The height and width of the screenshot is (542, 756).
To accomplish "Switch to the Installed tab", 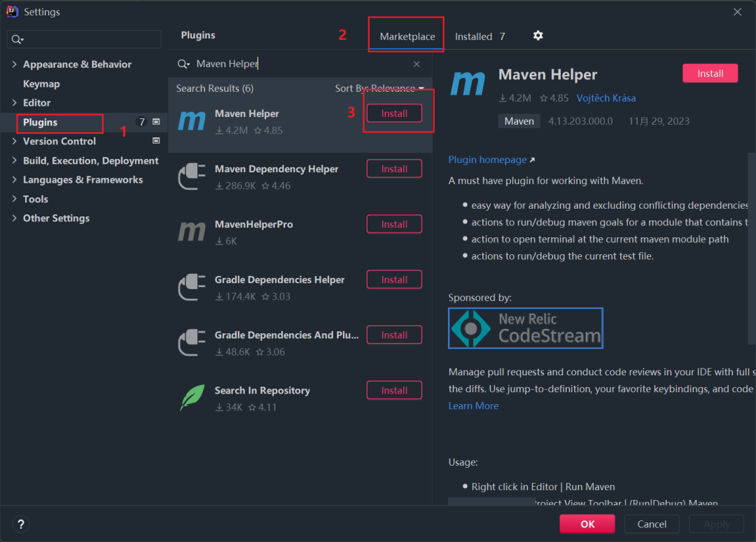I will pos(479,36).
